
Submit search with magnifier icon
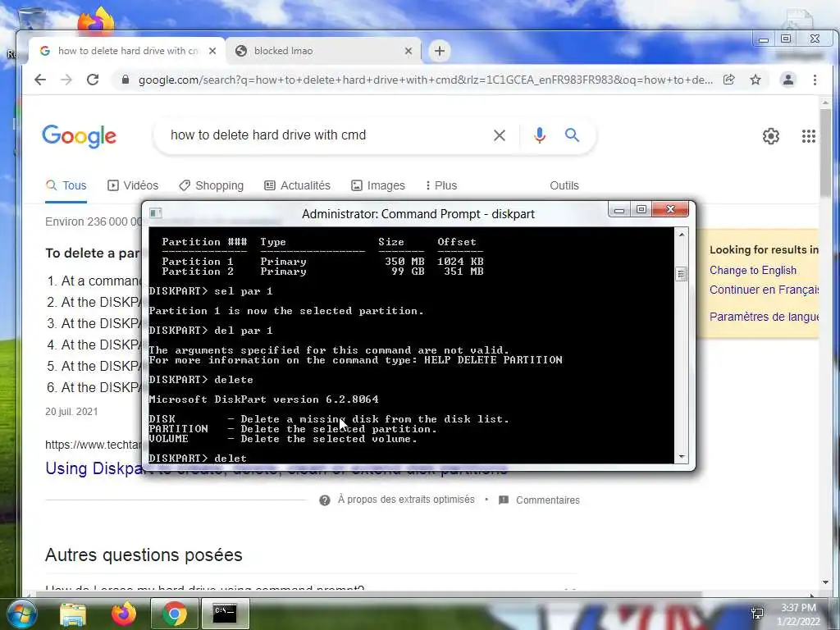(572, 135)
